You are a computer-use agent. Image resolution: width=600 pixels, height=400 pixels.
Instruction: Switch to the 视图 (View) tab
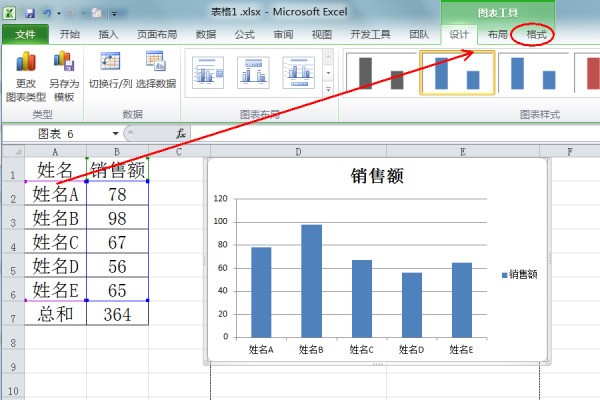click(322, 35)
